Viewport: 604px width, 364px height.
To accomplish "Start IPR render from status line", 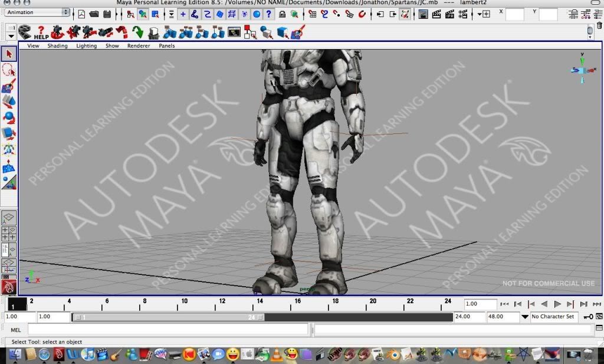I will tap(449, 14).
